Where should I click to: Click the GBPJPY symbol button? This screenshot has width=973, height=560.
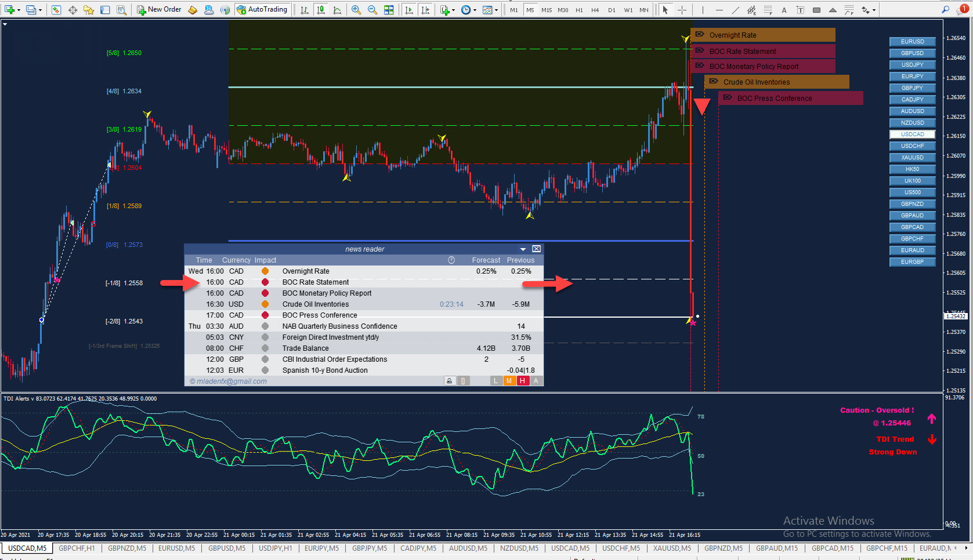click(912, 88)
